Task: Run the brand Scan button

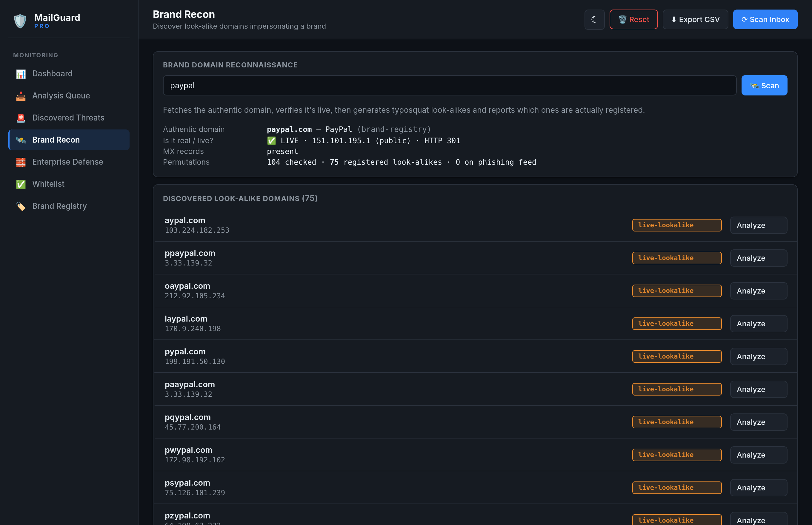Action: point(764,85)
